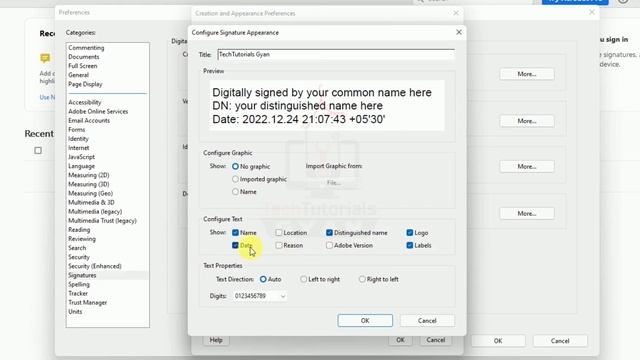Viewport: 640px width, 360px height.
Task: Select Multimedia (legacy) category
Action: point(95,211)
